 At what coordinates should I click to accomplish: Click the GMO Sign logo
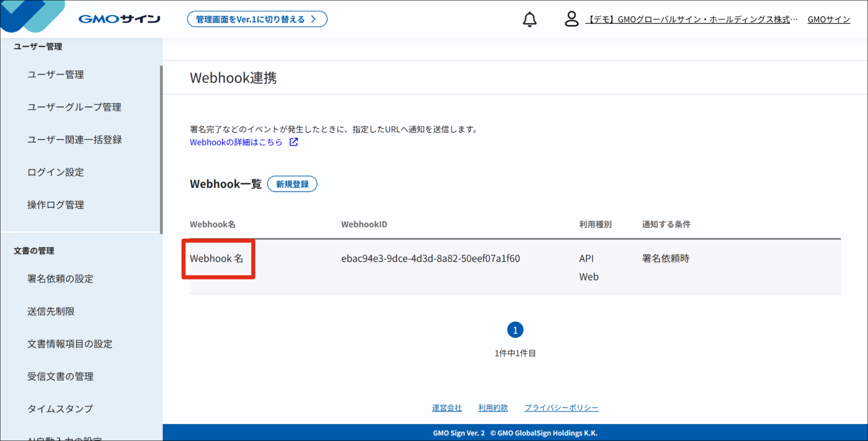pos(119,19)
